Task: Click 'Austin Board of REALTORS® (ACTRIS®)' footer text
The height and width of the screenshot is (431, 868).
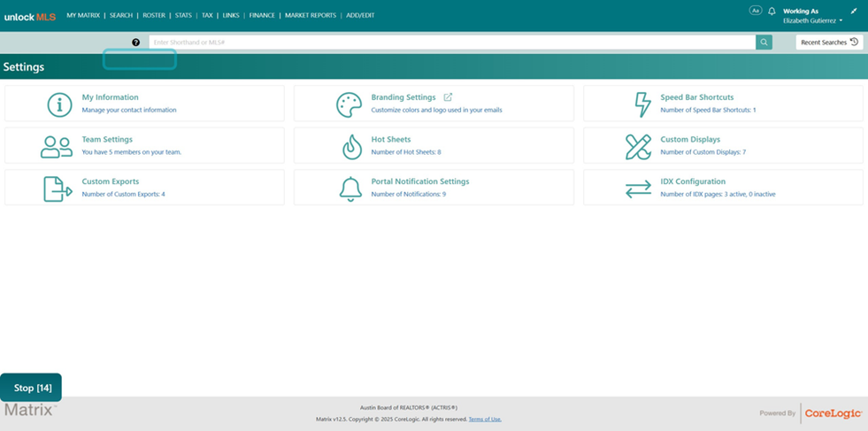Action: tap(409, 408)
